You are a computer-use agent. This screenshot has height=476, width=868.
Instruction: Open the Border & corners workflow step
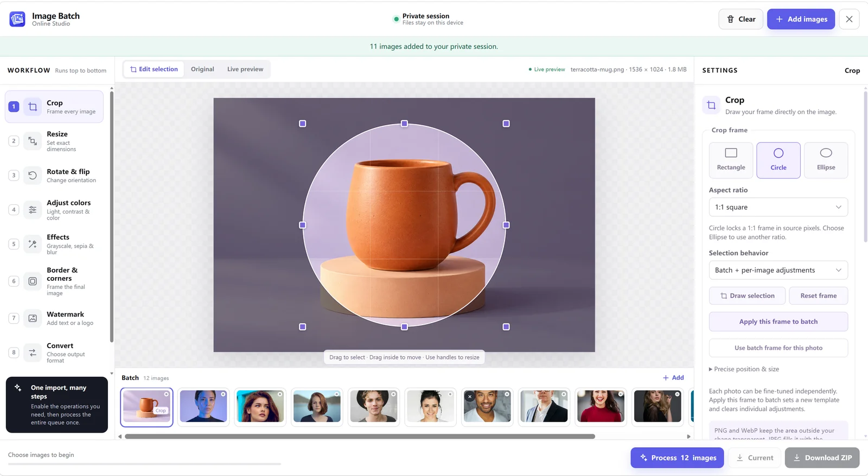[x=54, y=281]
